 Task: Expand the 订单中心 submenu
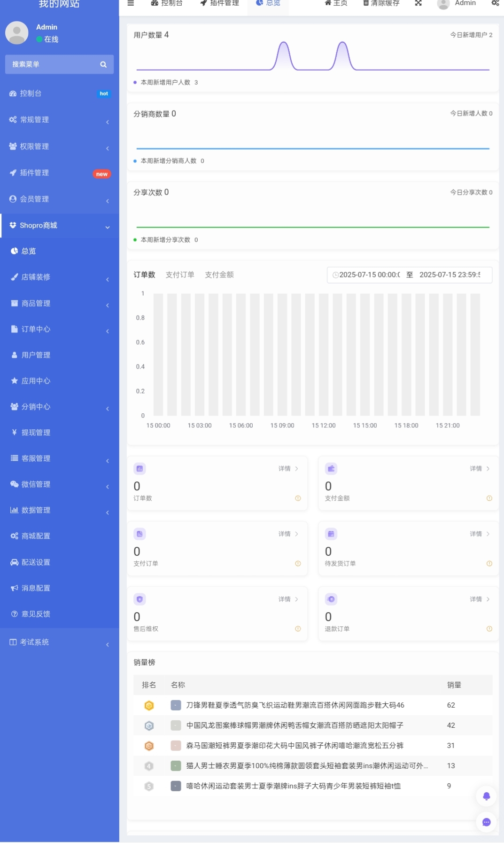tap(59, 329)
